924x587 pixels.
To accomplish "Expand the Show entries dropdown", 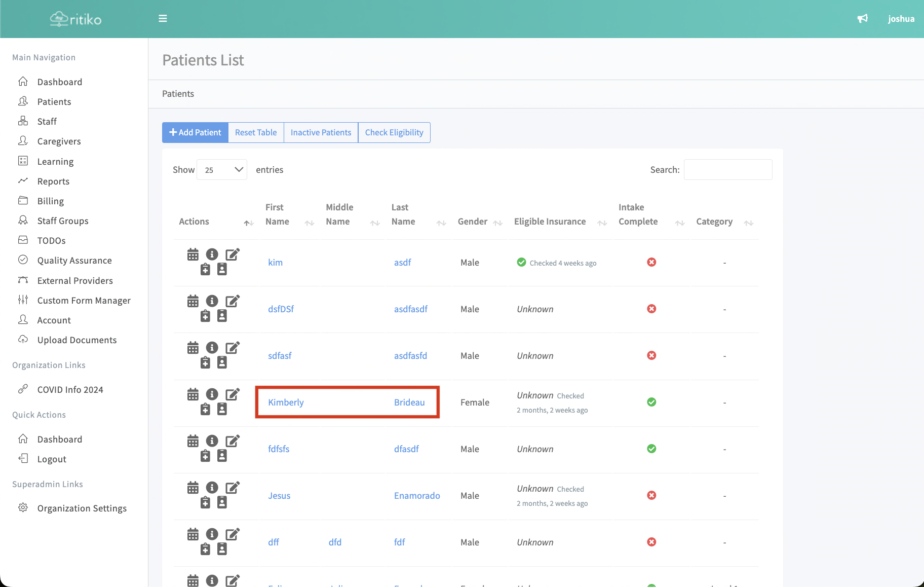I will [222, 170].
